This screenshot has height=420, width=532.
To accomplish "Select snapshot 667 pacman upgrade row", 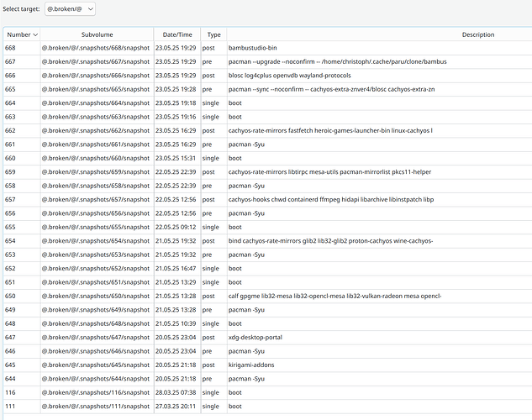I will (268, 61).
